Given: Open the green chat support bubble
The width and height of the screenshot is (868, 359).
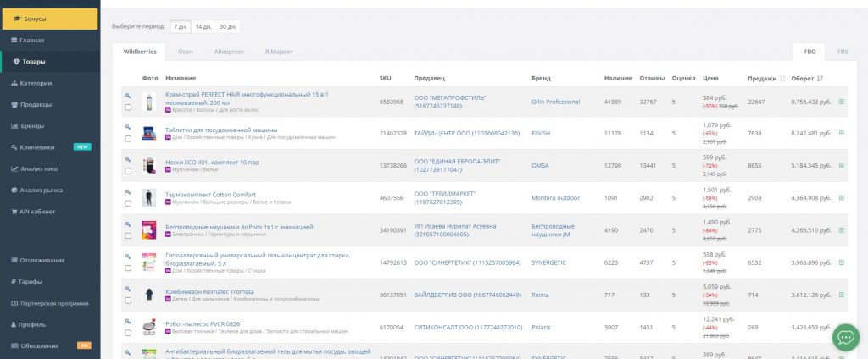Looking at the screenshot, I should click(845, 336).
